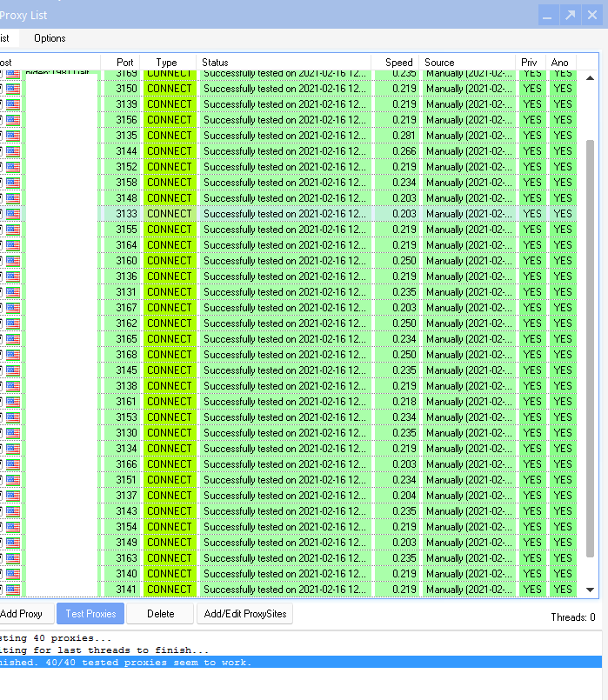608x700 pixels.
Task: Click status text in port 3154 row
Action: coord(284,527)
